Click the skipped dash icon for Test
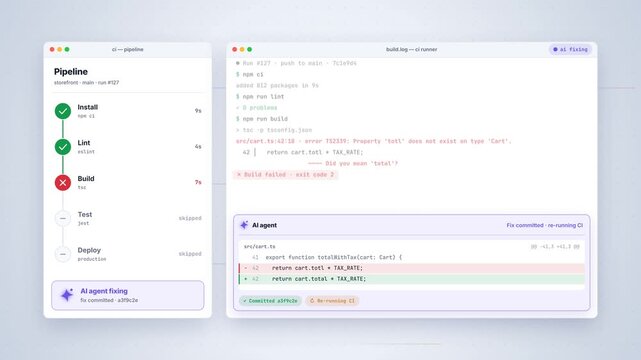Screen dimensions: 641x360 (63, 218)
